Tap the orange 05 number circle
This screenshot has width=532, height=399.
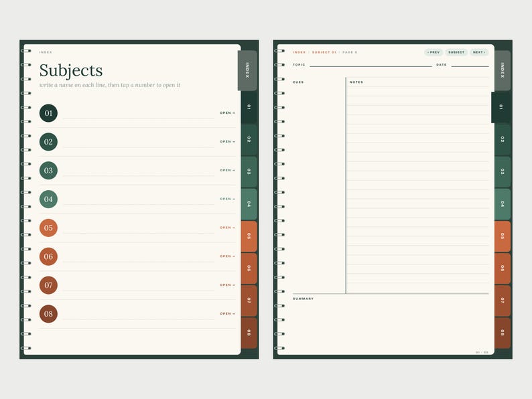[48, 228]
